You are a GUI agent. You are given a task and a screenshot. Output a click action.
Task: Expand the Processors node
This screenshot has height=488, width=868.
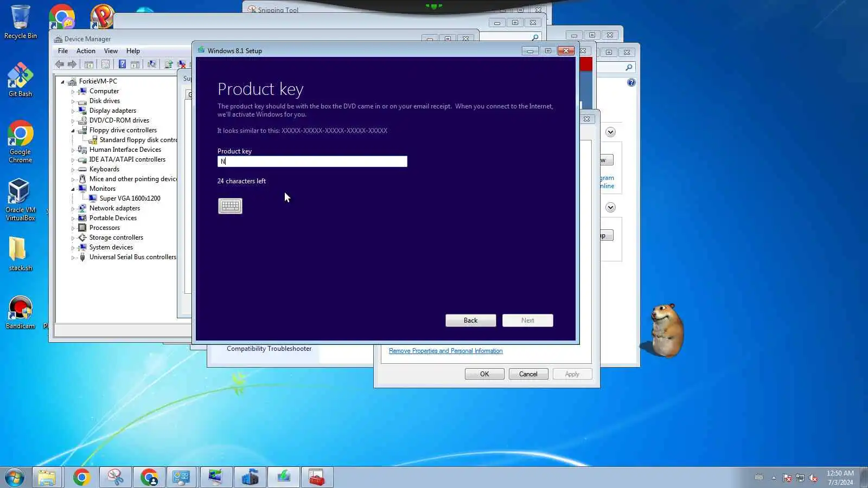tap(73, 228)
